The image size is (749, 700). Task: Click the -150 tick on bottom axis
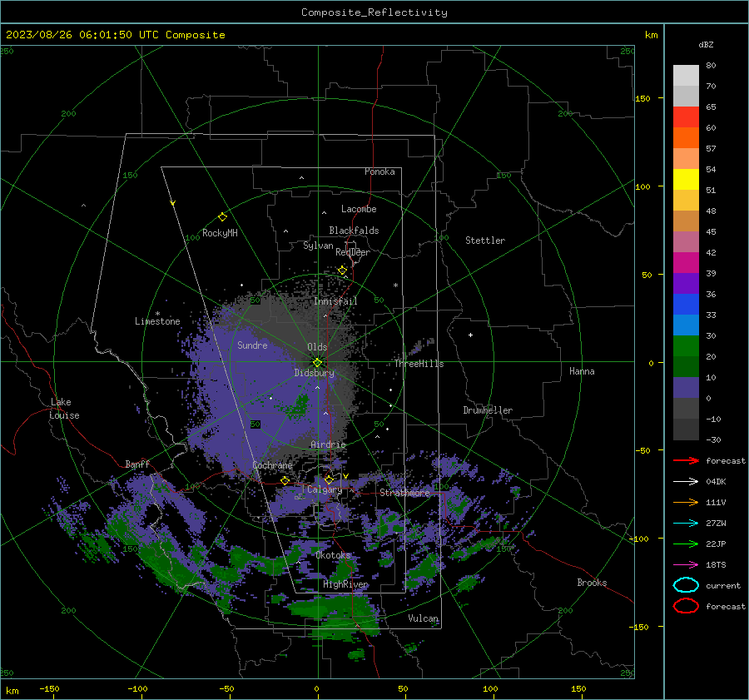[49, 688]
